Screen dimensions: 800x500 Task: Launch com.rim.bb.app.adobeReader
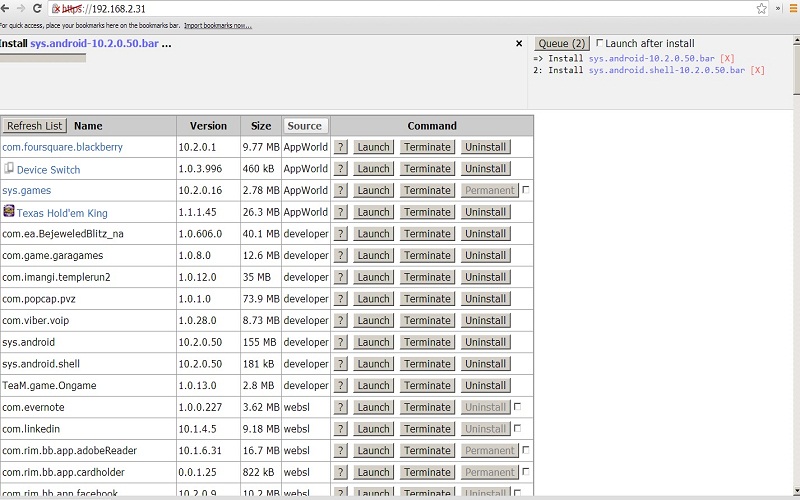[x=373, y=451]
